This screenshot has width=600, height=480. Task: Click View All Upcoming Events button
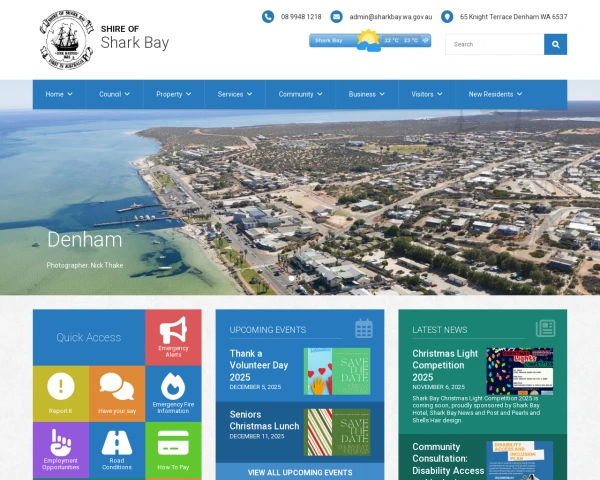pos(300,472)
